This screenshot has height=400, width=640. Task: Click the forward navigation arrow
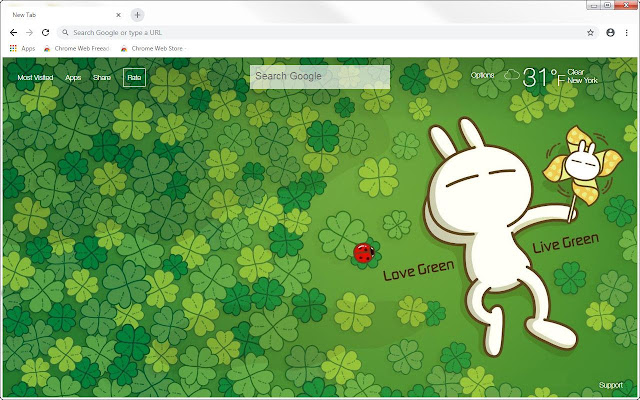click(29, 33)
